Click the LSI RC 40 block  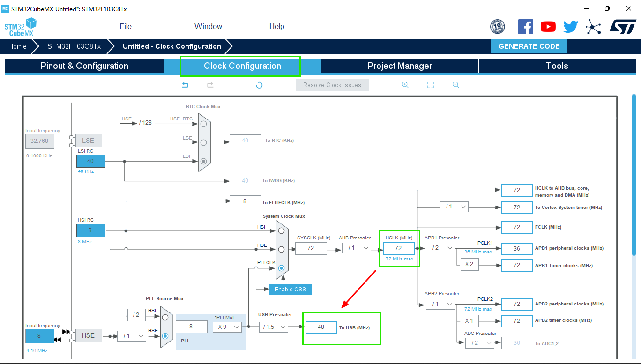point(91,161)
